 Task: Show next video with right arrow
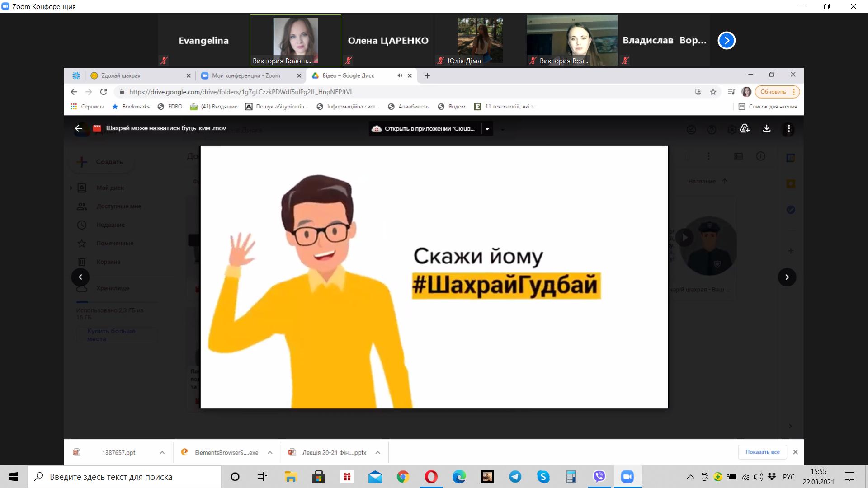[787, 277]
